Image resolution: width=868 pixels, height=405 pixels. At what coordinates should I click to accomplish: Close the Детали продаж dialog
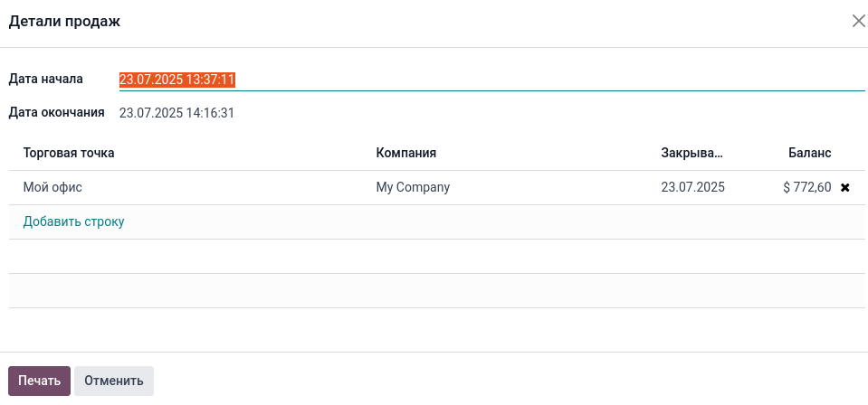coord(859,22)
